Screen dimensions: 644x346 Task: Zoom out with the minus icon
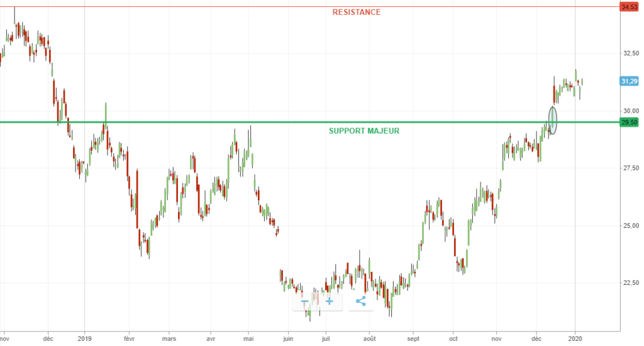pyautogui.click(x=305, y=301)
